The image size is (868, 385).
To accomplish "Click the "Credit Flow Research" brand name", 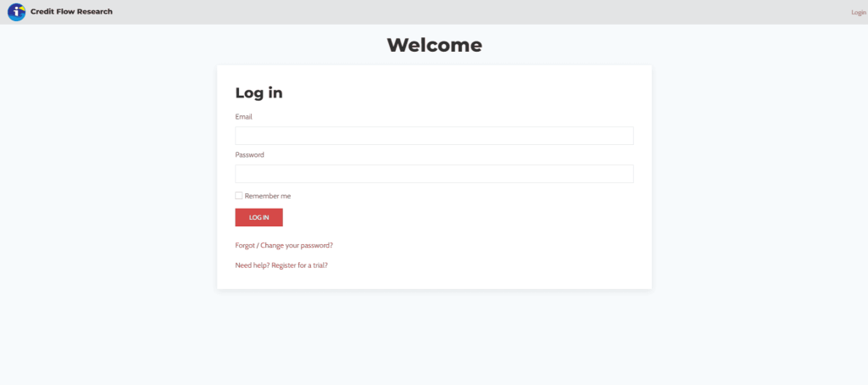I will (x=71, y=12).
